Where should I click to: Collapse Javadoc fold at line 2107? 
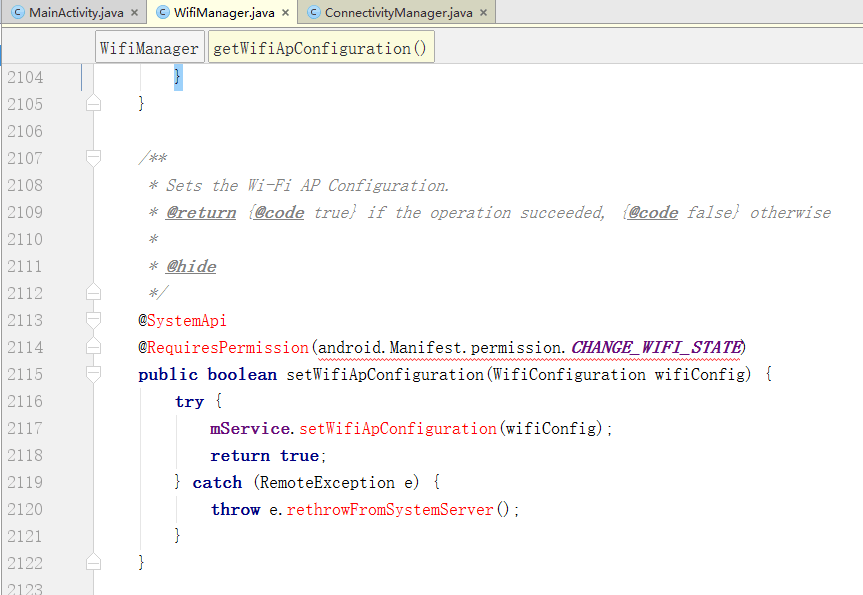94,158
